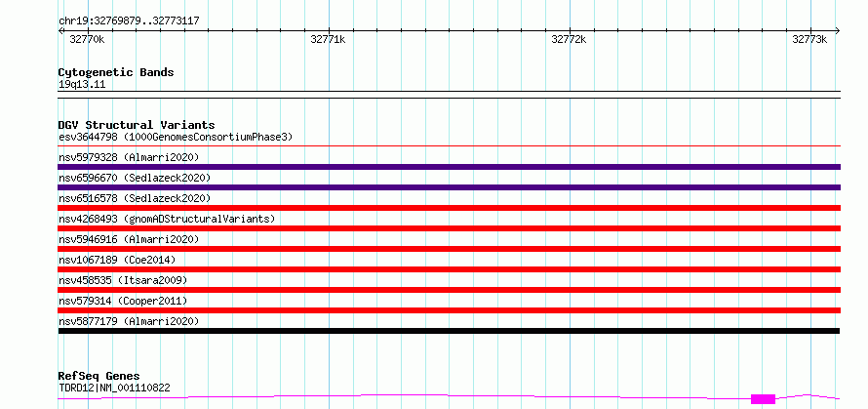This screenshot has height=409, width=868.
Task: Open the TDRD12|NM_001110822 gene label
Action: [114, 388]
